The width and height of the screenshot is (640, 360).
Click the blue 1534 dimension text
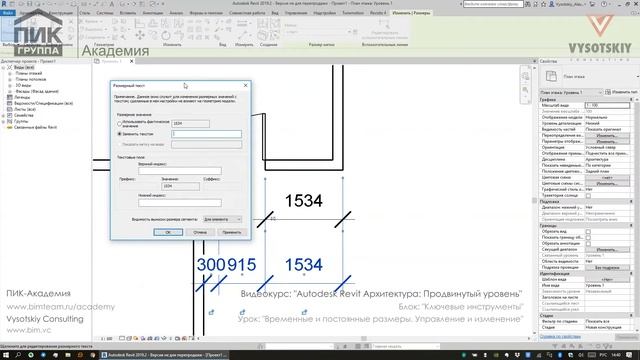click(x=304, y=265)
